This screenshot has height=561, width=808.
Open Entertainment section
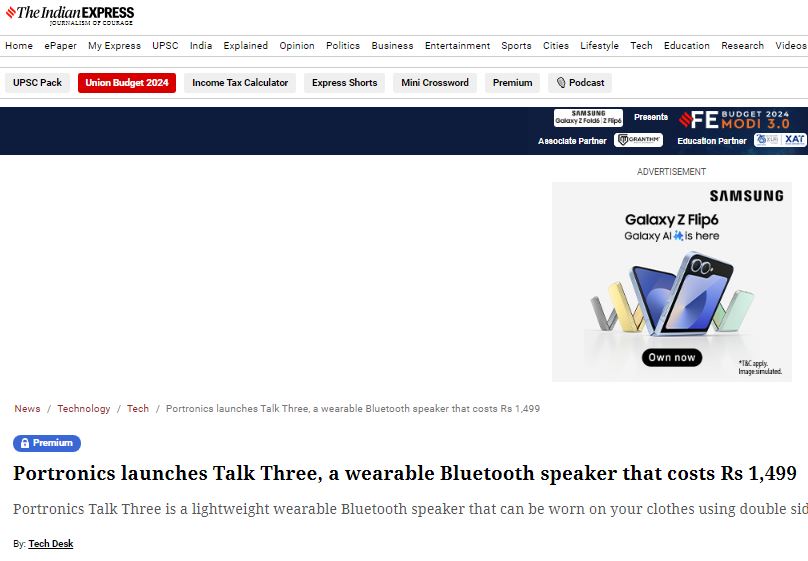(458, 45)
